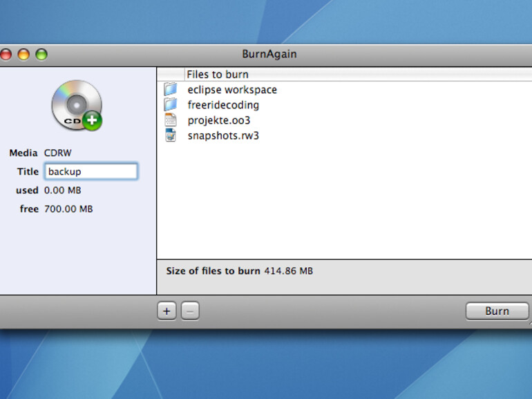Click the Files to burn column header
Viewport: 532px width, 399px height.
tap(359, 75)
